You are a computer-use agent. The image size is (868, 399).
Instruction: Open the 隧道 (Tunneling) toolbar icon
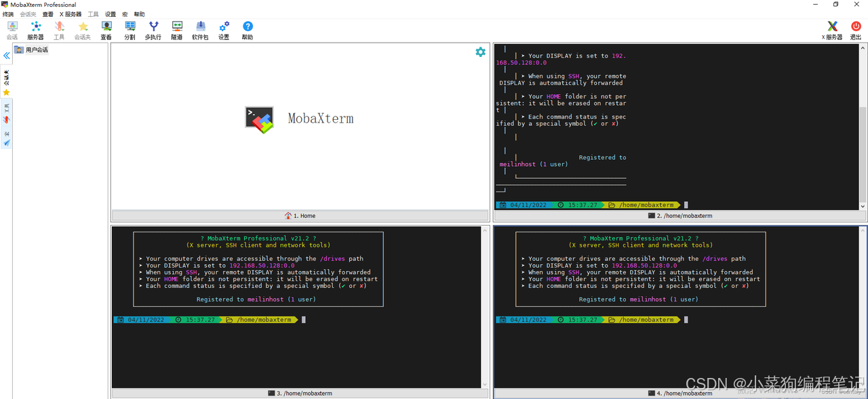tap(177, 30)
